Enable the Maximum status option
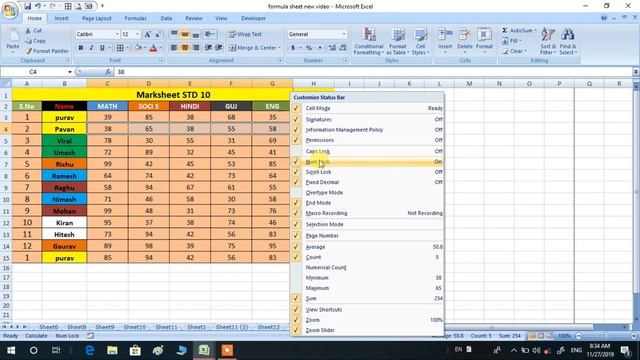Viewport: 640px width, 360px height. (367, 288)
